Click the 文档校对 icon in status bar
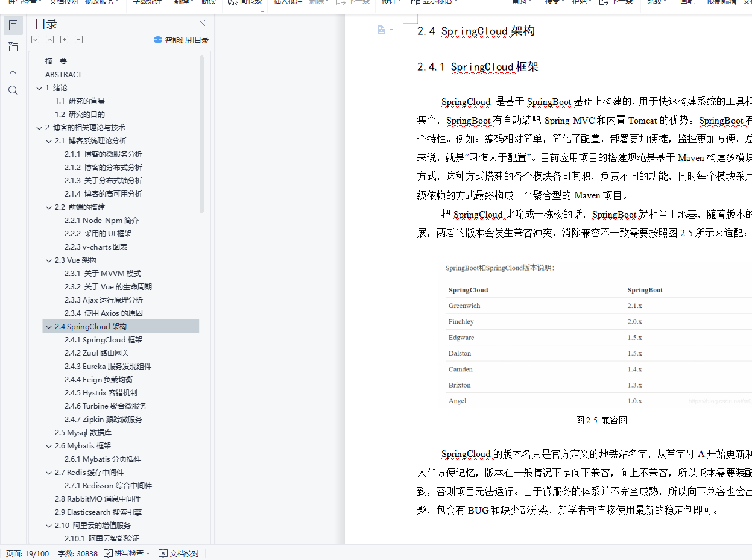The height and width of the screenshot is (560, 752). 163,553
